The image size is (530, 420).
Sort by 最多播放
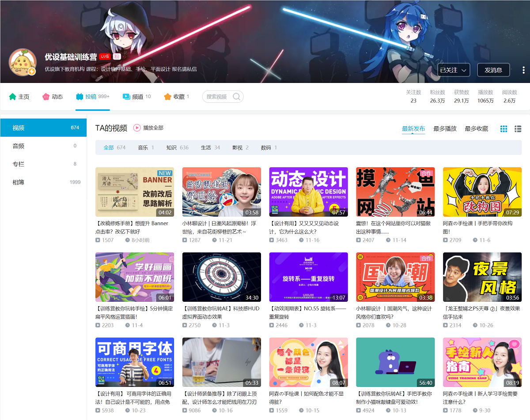coord(445,129)
